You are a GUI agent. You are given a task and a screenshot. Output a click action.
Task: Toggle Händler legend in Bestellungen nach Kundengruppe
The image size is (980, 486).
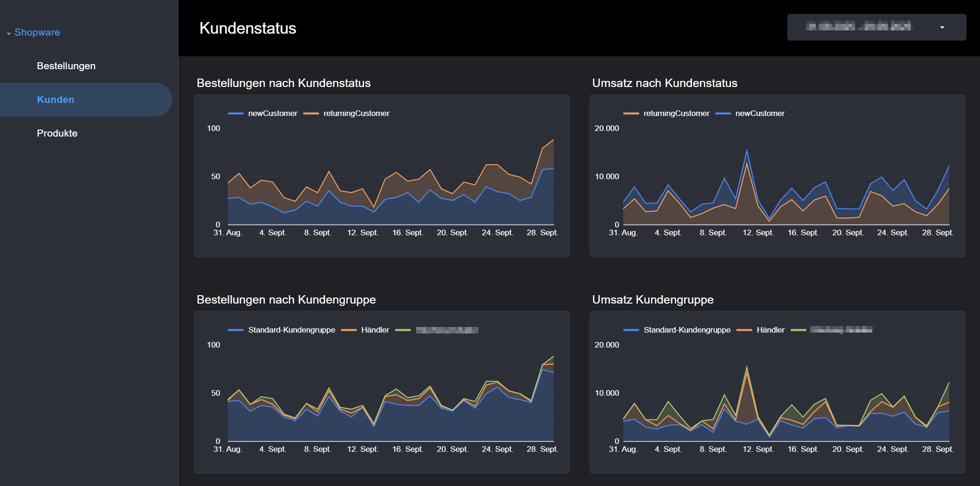coord(375,330)
